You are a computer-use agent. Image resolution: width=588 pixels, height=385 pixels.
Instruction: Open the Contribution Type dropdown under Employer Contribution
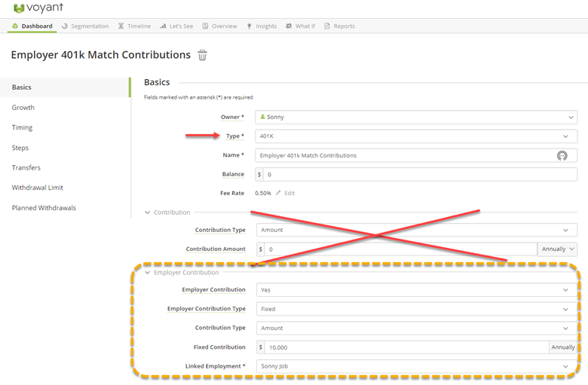(x=417, y=328)
